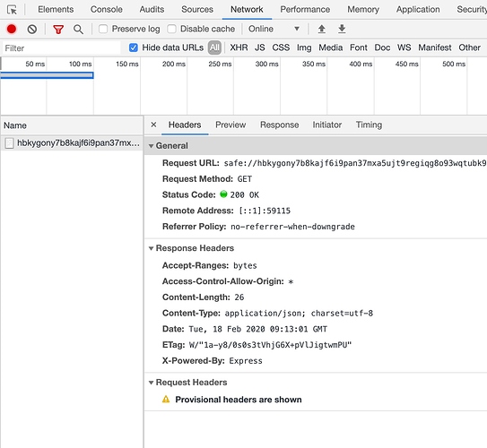
Task: Open the Online throttling dropdown
Action: pyautogui.click(x=274, y=30)
